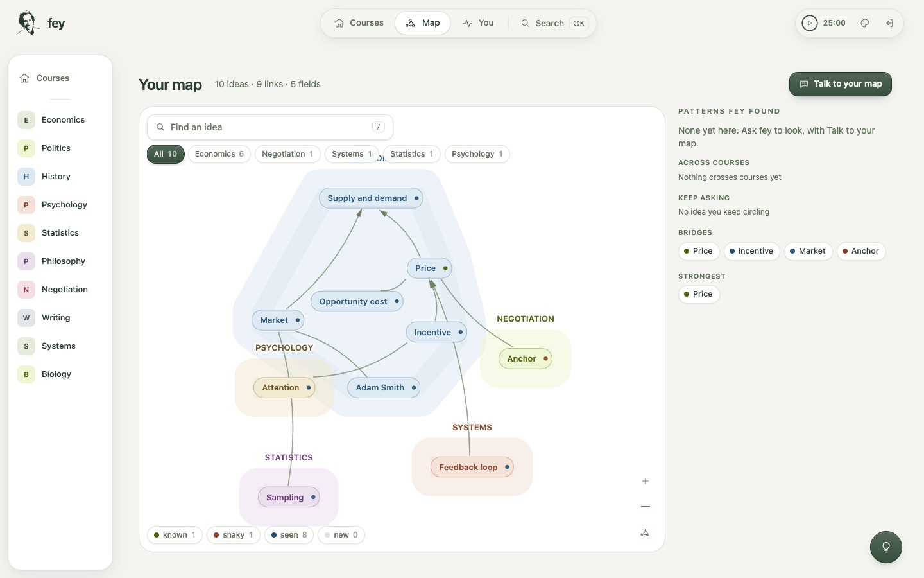Image resolution: width=924 pixels, height=578 pixels.
Task: Start the 25:00 timer play icon
Action: click(810, 23)
